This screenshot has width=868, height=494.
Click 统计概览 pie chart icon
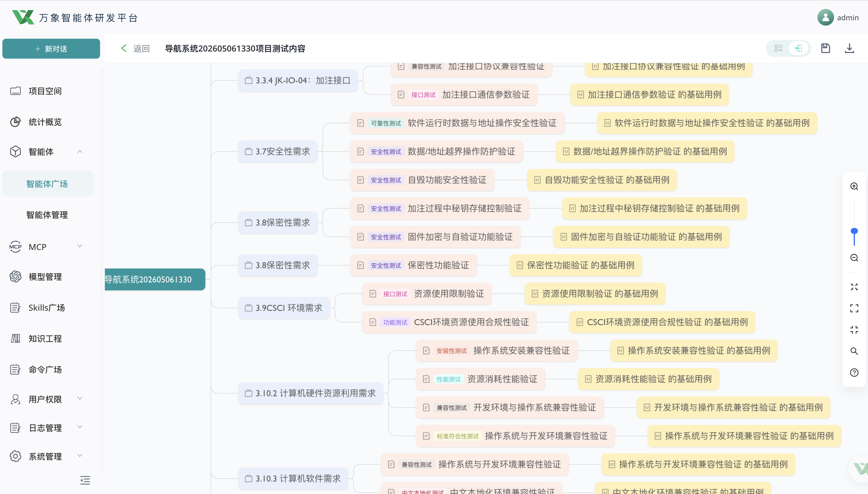click(x=15, y=122)
